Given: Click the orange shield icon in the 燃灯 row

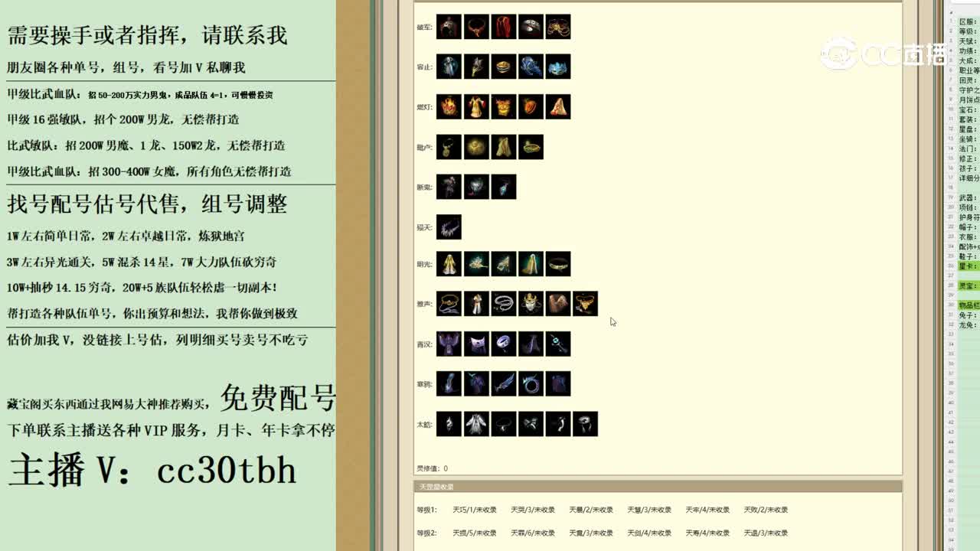Looking at the screenshot, I should (531, 106).
